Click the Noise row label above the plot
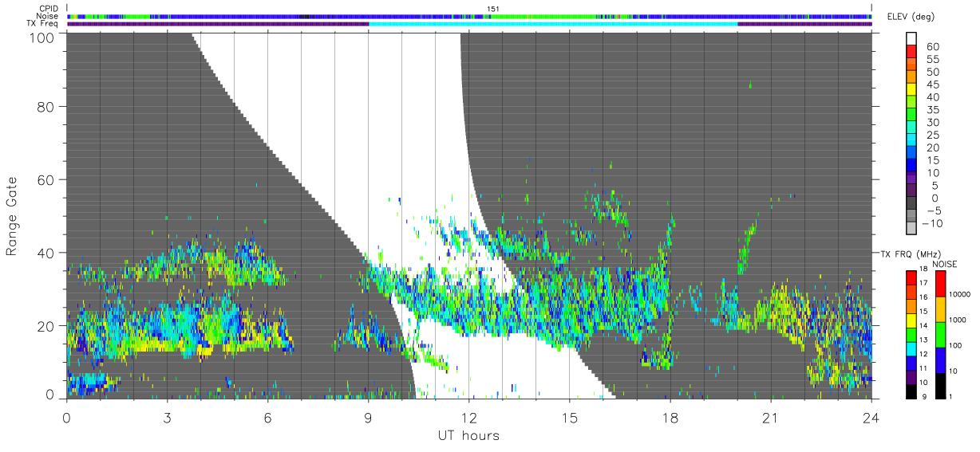Image resolution: width=980 pixels, height=452 pixels. [49, 16]
